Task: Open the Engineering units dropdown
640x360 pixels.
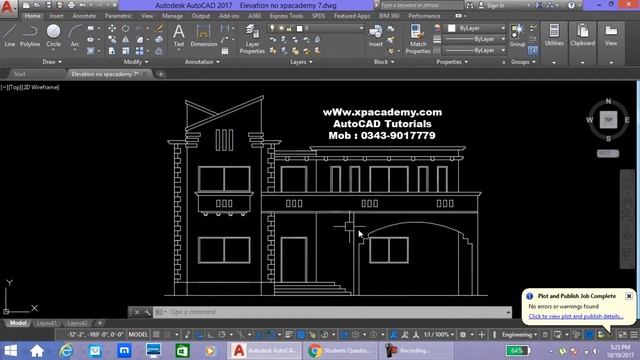Action: coord(519,335)
